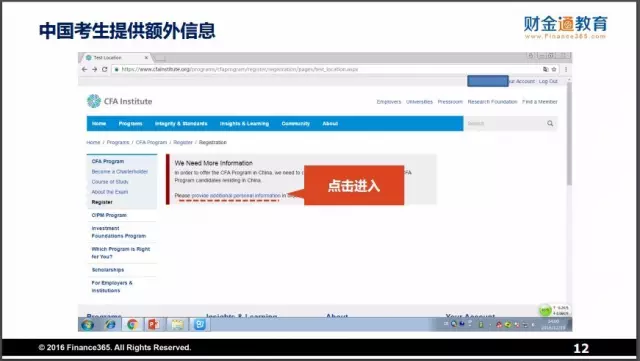Open the Programs menu item
Screen dimensions: 640x361
130,123
